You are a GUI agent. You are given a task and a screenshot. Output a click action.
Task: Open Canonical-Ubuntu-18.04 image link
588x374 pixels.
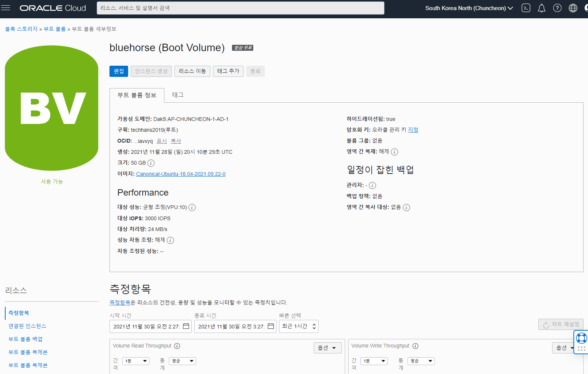pyautogui.click(x=181, y=174)
